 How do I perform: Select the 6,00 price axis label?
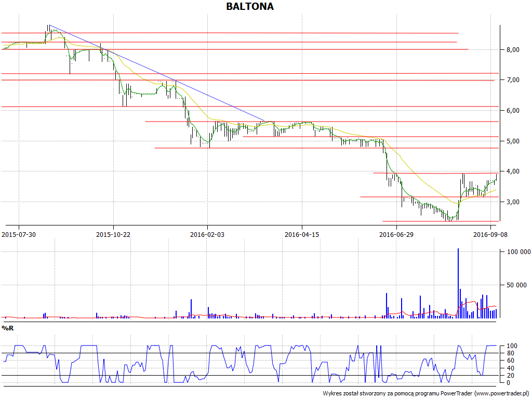[513, 110]
